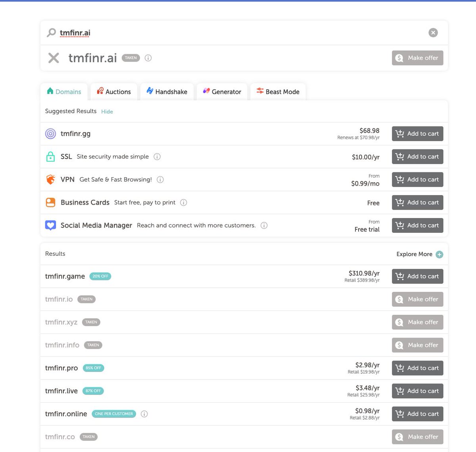The image size is (476, 452).
Task: Expand more results via Explore More plus
Action: (439, 254)
